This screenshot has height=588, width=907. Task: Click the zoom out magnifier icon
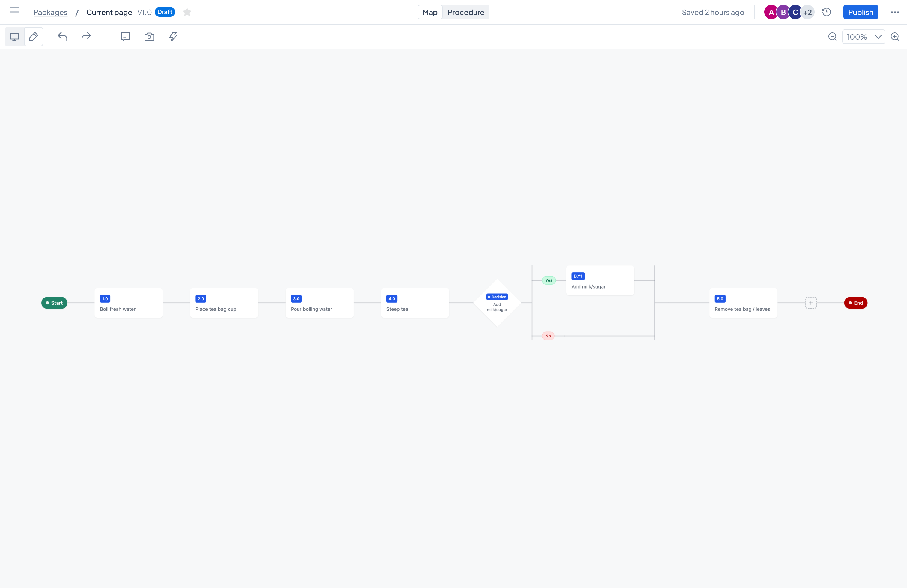click(832, 37)
